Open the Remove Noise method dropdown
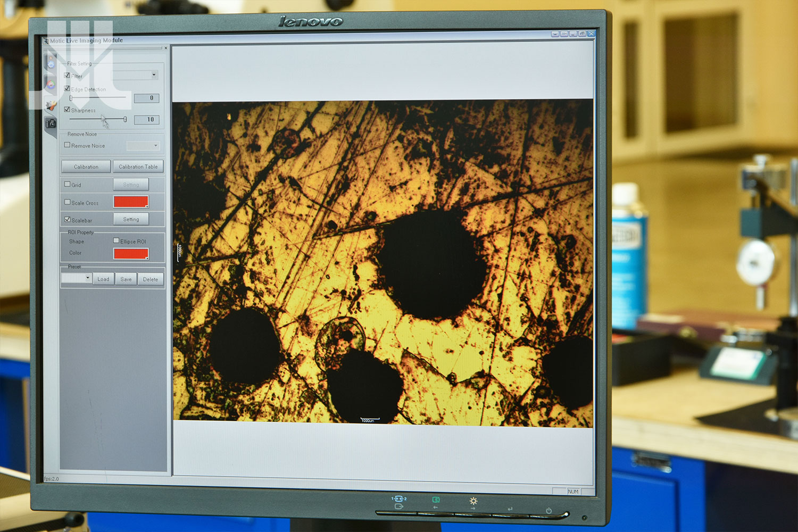 143,145
